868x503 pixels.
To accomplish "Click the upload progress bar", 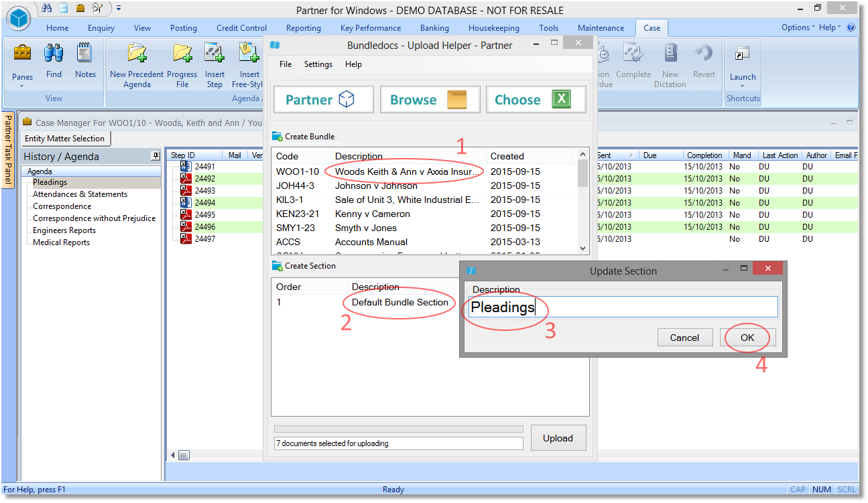I will coord(399,429).
